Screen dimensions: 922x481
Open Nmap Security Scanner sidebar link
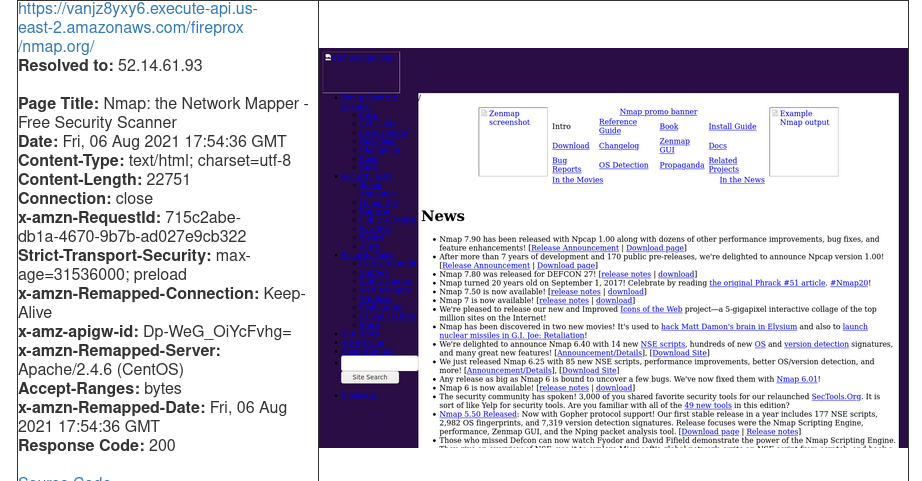coord(369,102)
